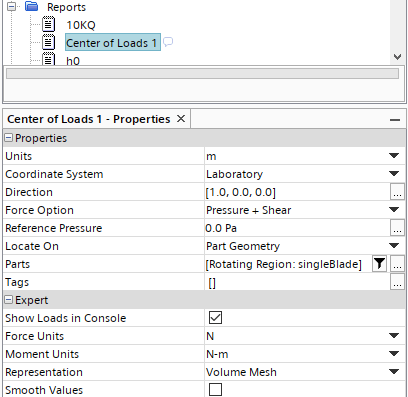Close the Center of Loads 1 Properties tab
Viewport: 408px width, 397px height.
coord(181,119)
